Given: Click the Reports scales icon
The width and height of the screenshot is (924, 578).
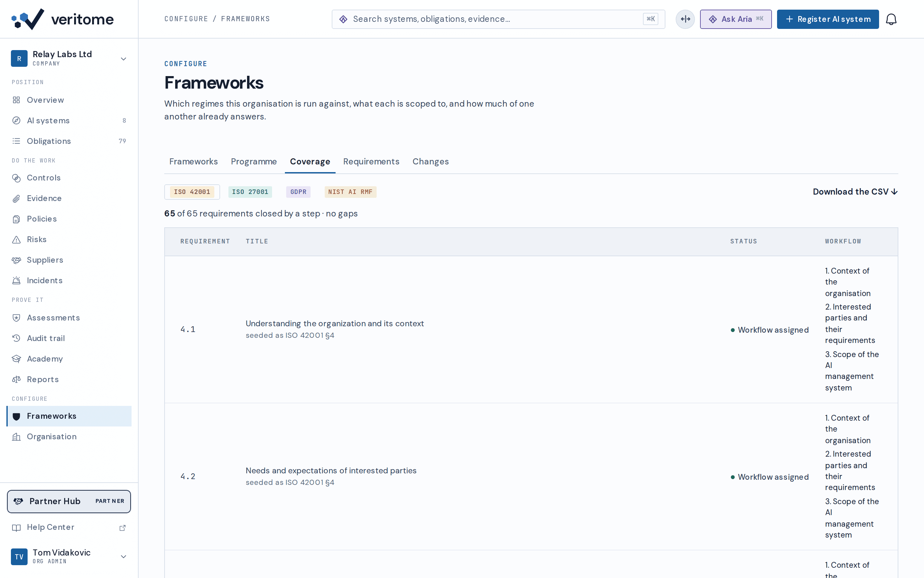Looking at the screenshot, I should click(x=16, y=380).
